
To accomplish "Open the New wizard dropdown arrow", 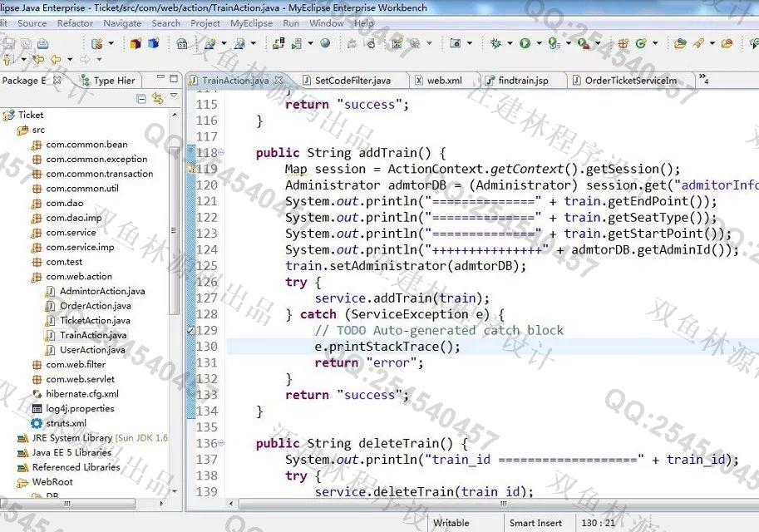I will click(111, 43).
